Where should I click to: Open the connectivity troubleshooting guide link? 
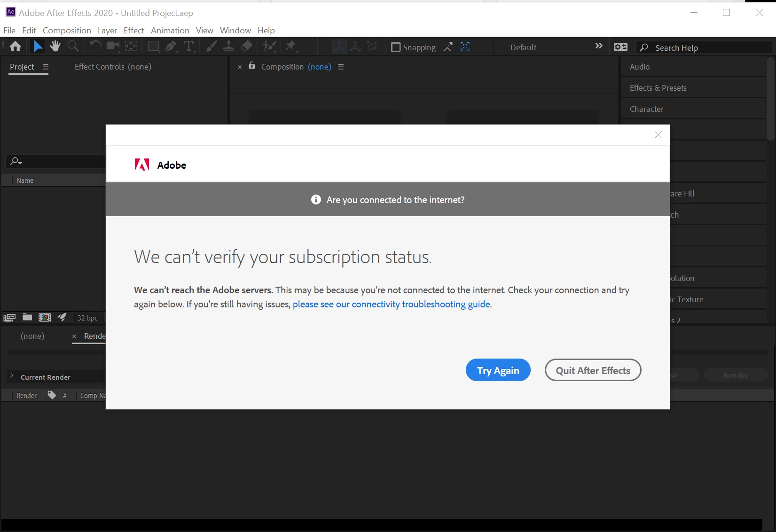392,304
